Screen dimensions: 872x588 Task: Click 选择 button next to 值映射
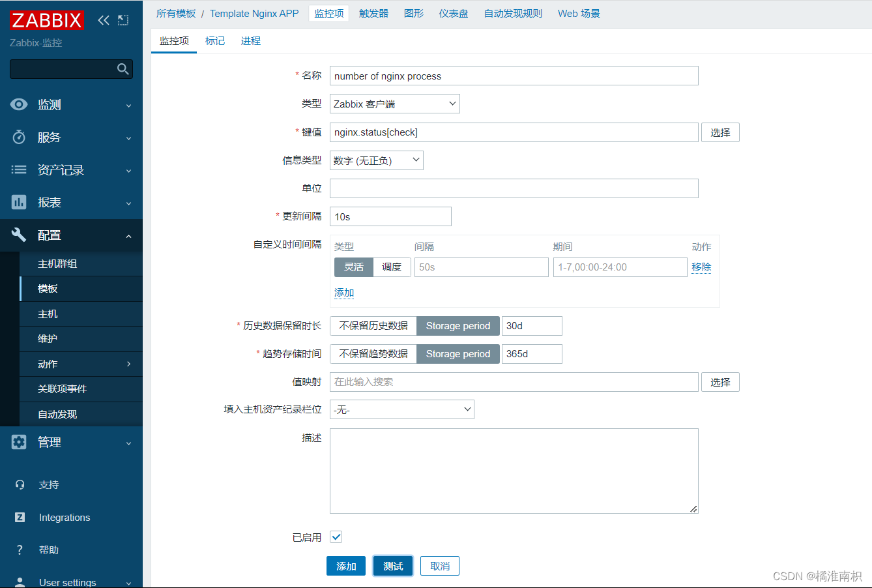pos(720,382)
